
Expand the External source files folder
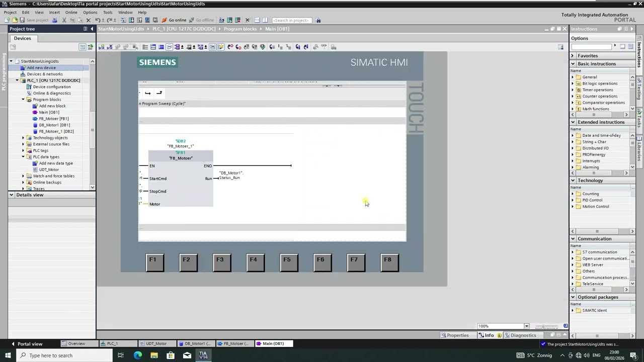pos(23,144)
